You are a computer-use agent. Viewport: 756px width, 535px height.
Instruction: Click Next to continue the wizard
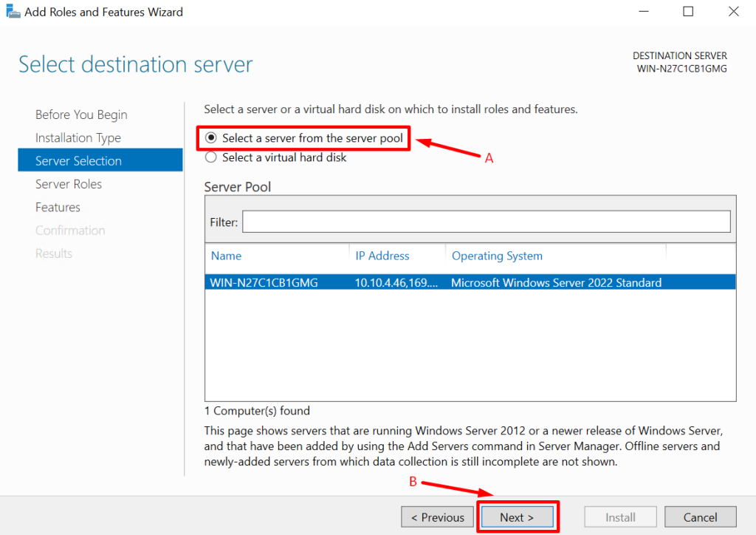tap(516, 517)
